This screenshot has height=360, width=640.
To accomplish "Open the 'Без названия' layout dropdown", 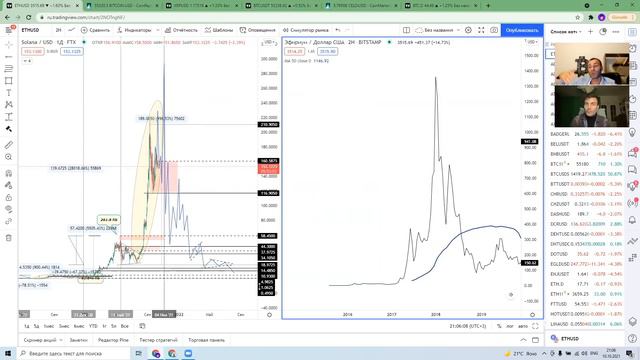I will tap(438, 30).
